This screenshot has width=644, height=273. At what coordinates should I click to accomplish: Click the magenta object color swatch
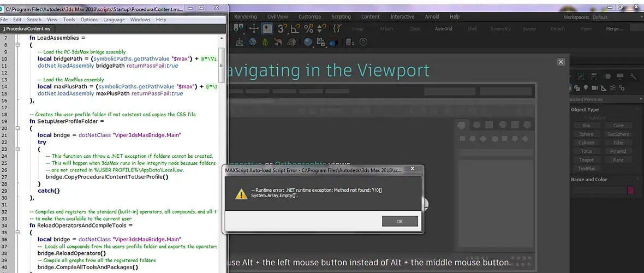pyautogui.click(x=630, y=190)
